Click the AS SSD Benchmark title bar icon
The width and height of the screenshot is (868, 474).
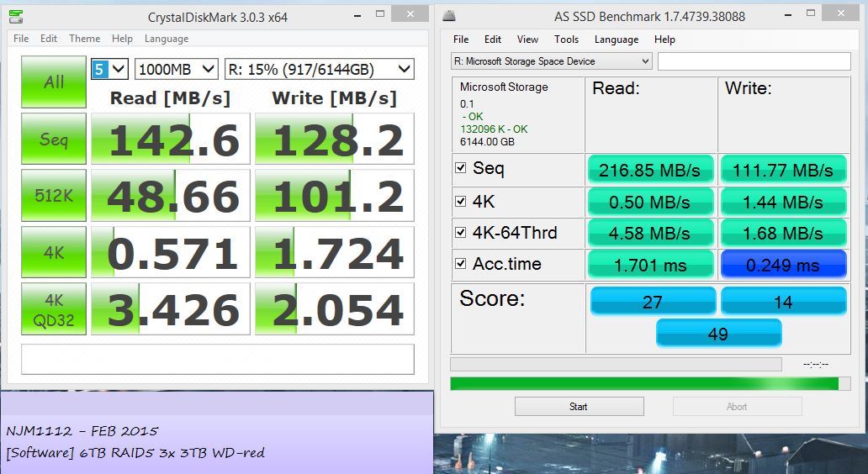point(449,15)
